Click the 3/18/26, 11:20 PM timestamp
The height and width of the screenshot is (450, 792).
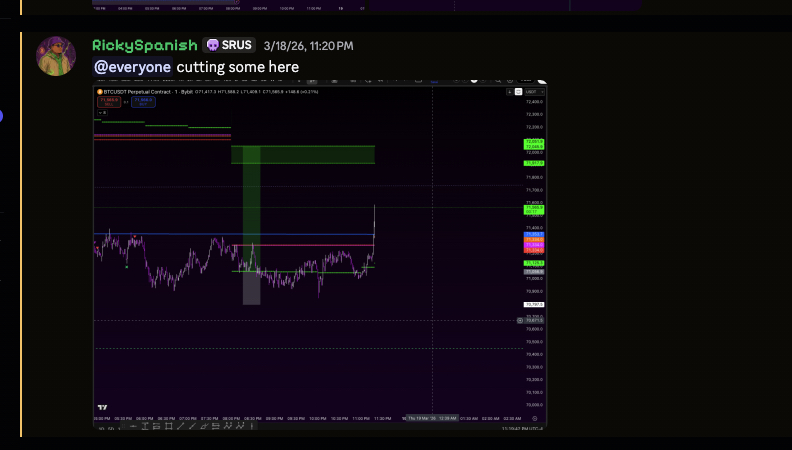coord(308,46)
